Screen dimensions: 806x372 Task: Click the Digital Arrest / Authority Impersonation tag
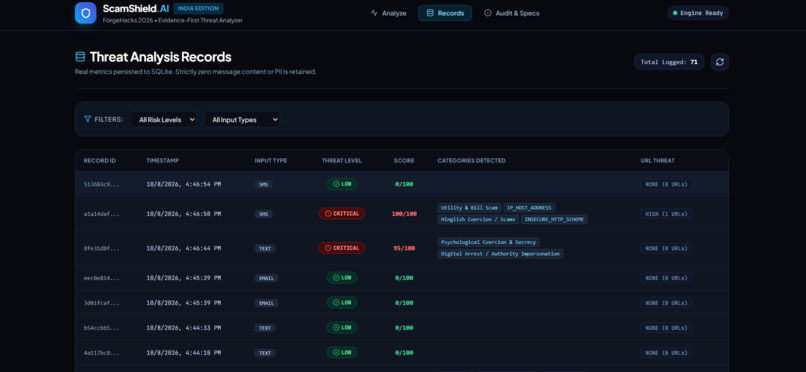500,254
